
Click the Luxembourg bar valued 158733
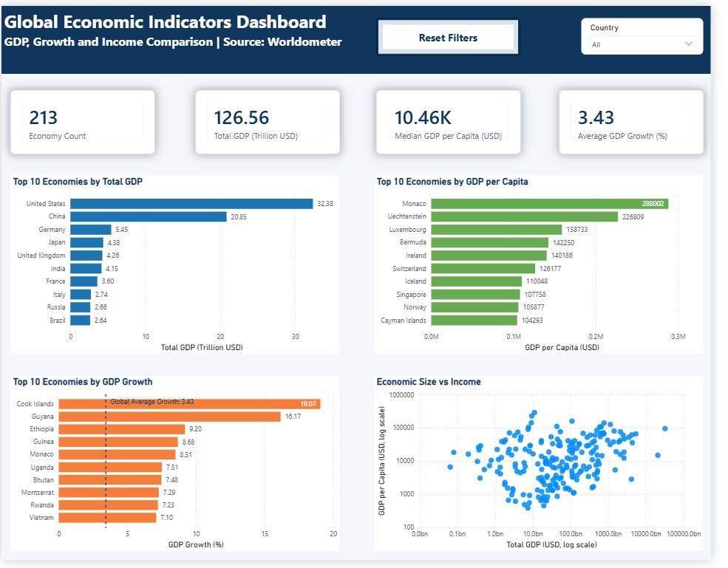pos(497,230)
